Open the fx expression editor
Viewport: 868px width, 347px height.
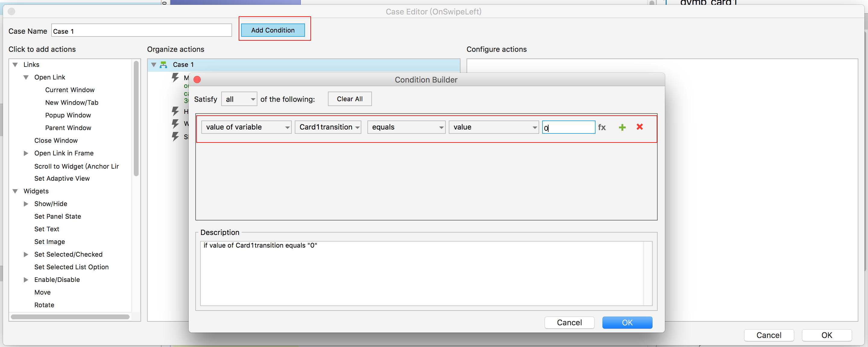click(602, 127)
